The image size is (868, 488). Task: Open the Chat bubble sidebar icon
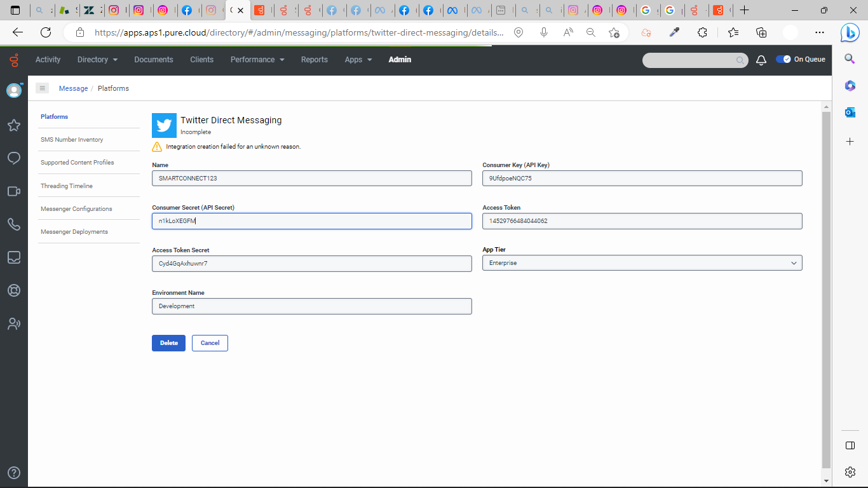point(14,158)
